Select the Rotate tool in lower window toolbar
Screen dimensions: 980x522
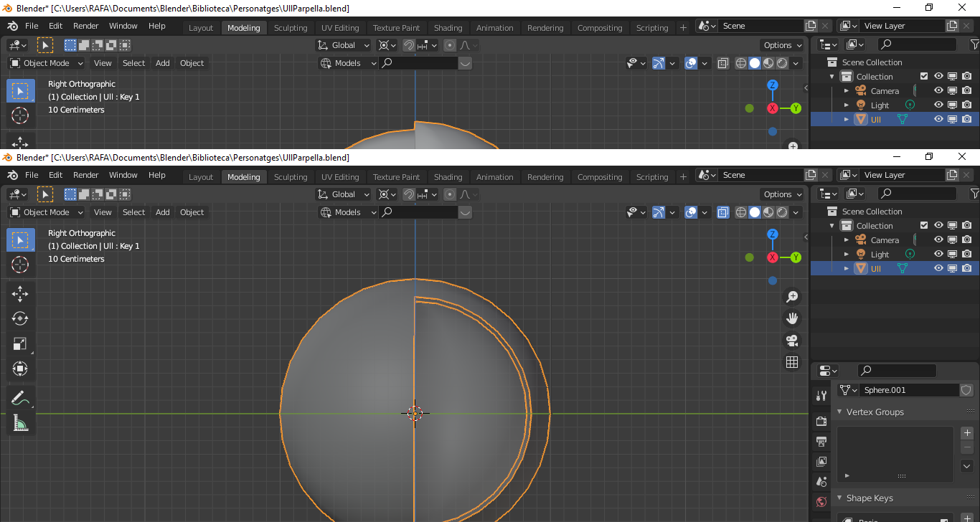(20, 318)
